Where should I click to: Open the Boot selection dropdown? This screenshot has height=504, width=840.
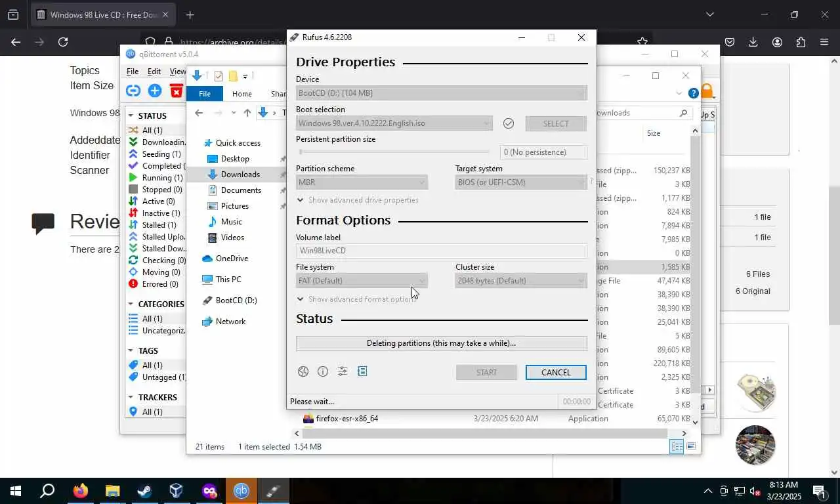pos(394,123)
